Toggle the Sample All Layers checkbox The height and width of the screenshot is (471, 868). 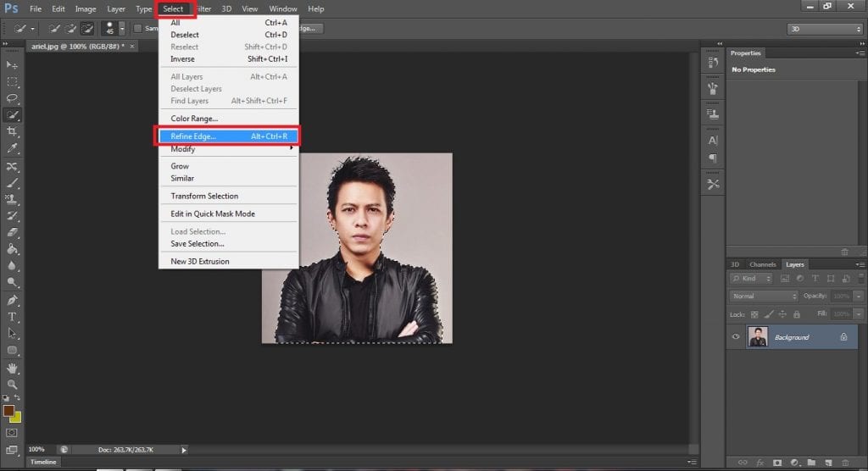[x=138, y=28]
